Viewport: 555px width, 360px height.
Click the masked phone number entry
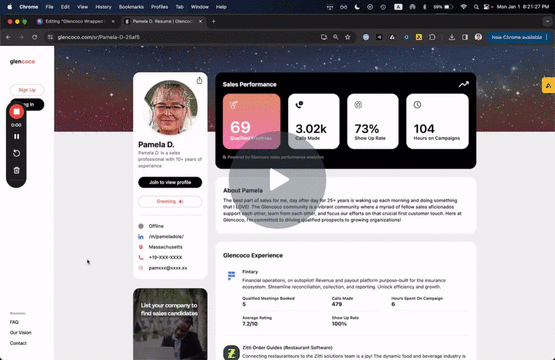pos(165,257)
